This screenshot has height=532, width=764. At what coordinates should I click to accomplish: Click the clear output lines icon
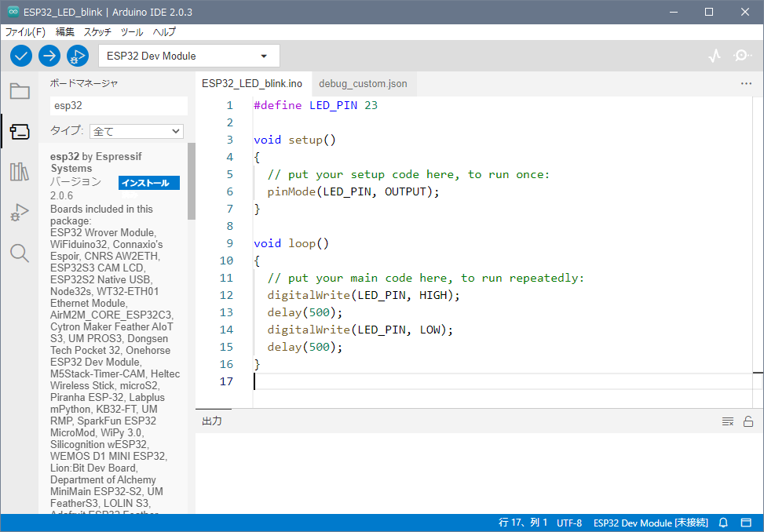click(x=727, y=421)
